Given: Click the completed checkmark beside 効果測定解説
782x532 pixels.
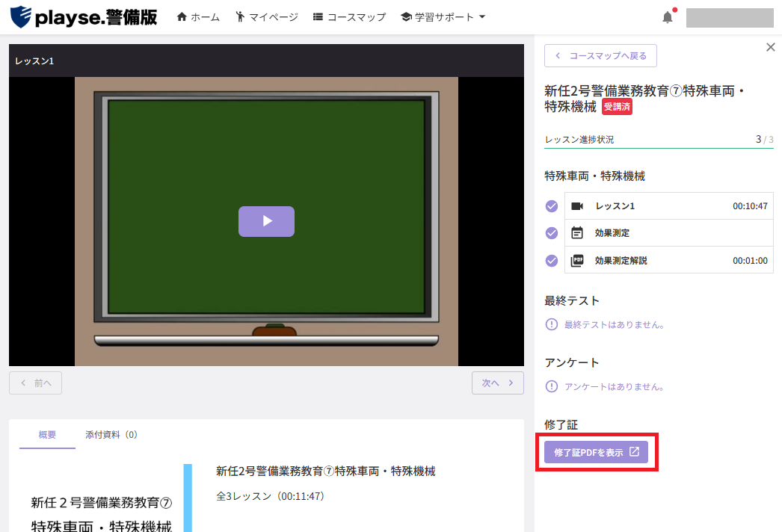Looking at the screenshot, I should point(552,260).
